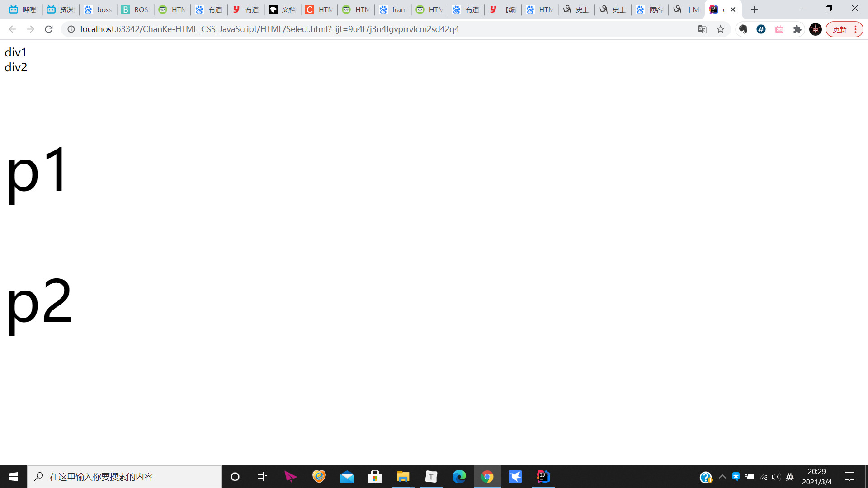The image size is (868, 488).
Task: Open Windows Start menu
Action: click(x=14, y=477)
